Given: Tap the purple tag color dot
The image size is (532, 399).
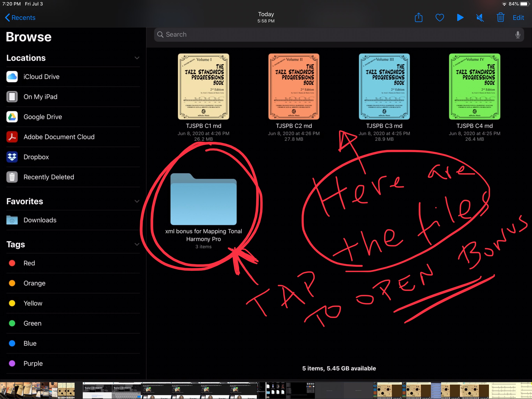Looking at the screenshot, I should (x=12, y=363).
